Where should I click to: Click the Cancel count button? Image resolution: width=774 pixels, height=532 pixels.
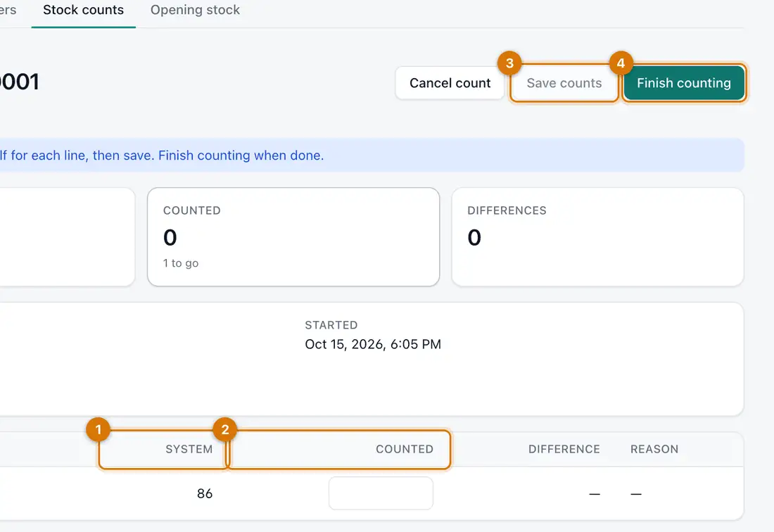pyautogui.click(x=450, y=83)
